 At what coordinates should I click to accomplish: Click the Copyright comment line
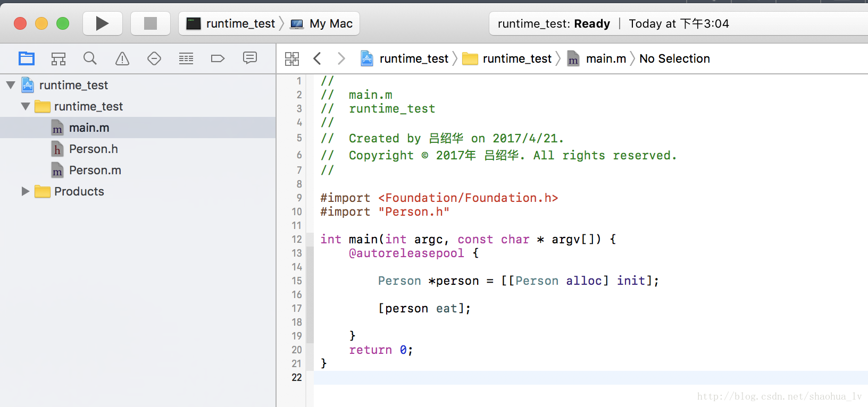point(499,155)
